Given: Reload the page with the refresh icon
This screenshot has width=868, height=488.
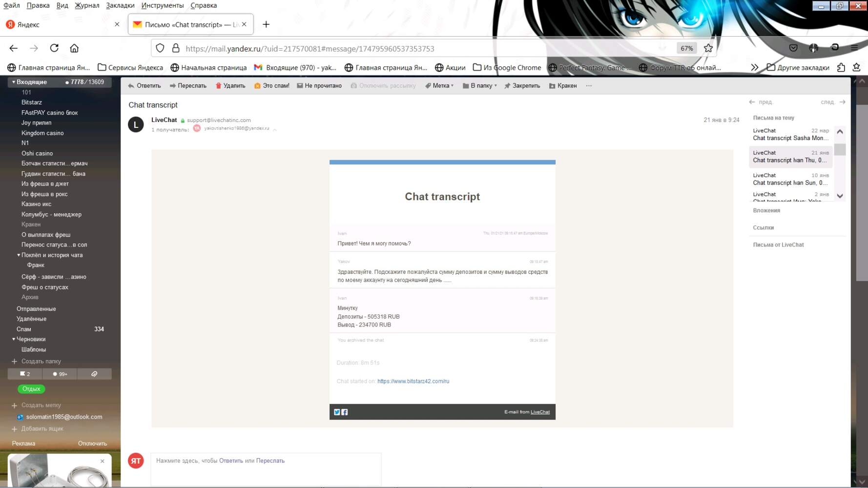Looking at the screenshot, I should pos(54,48).
